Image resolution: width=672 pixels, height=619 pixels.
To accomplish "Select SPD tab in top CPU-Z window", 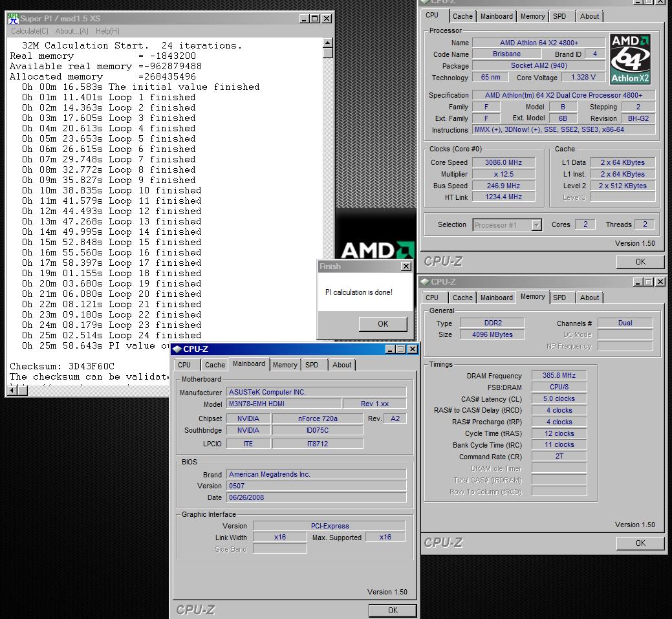I will 559,16.
